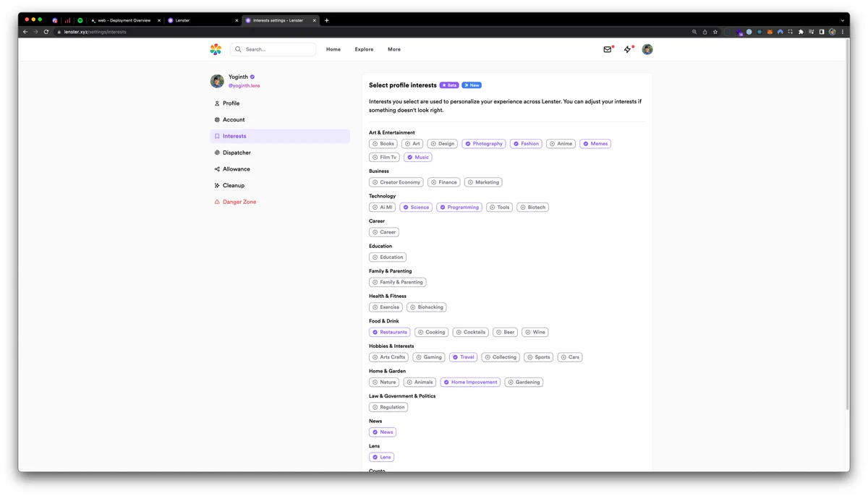Add the Ai Ml interest
The height and width of the screenshot is (496, 868).
[383, 208]
